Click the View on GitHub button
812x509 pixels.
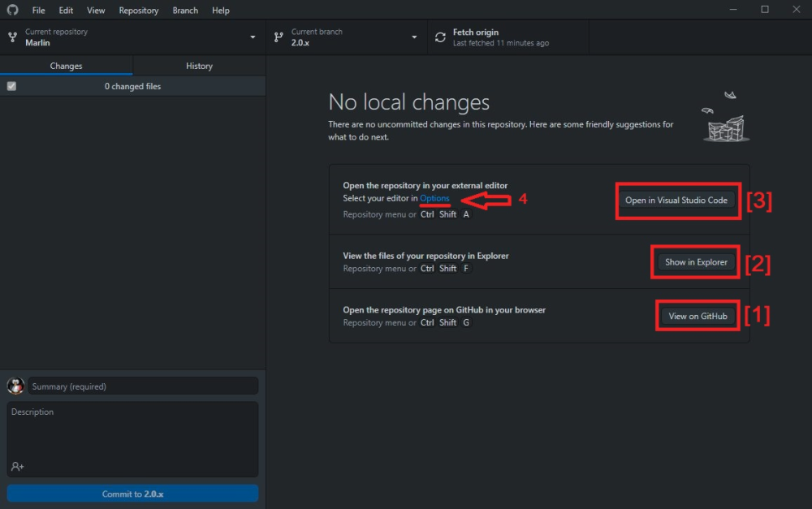(698, 316)
